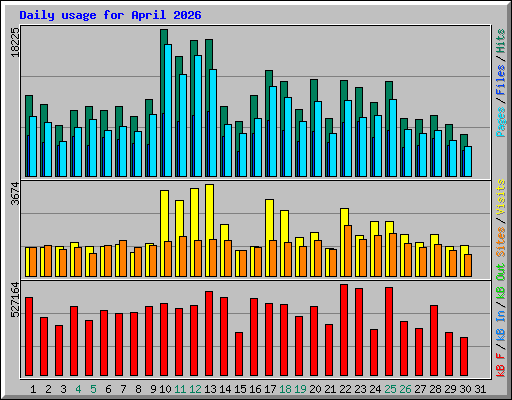Click day label 9 on the x-axis
512x400 pixels.
(x=153, y=389)
